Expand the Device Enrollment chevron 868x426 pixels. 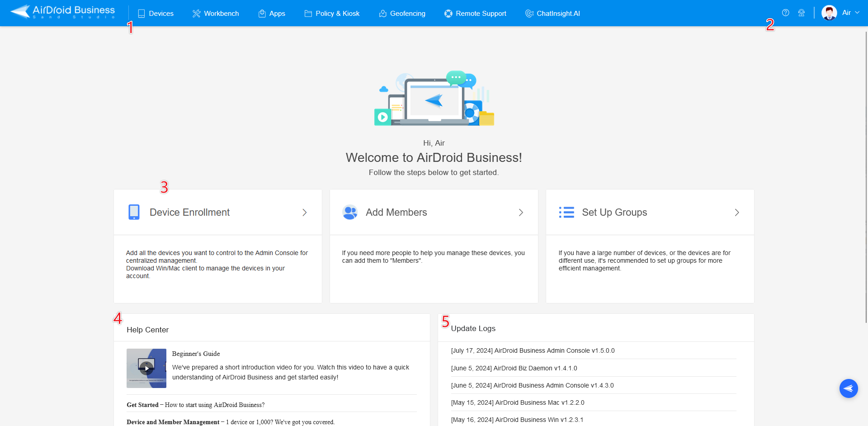[305, 213]
